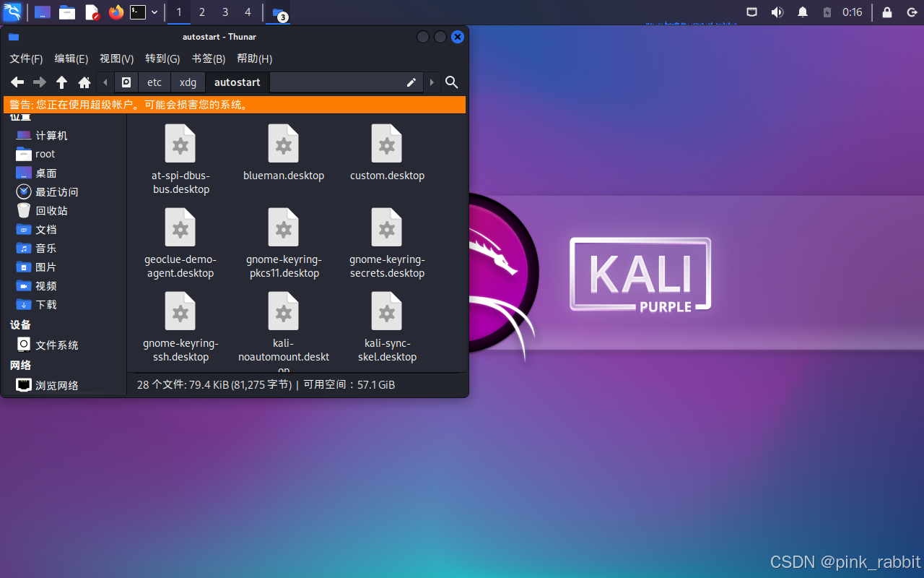The height and width of the screenshot is (578, 924).
Task: Open the 帮助(H) menu
Action: tap(255, 59)
